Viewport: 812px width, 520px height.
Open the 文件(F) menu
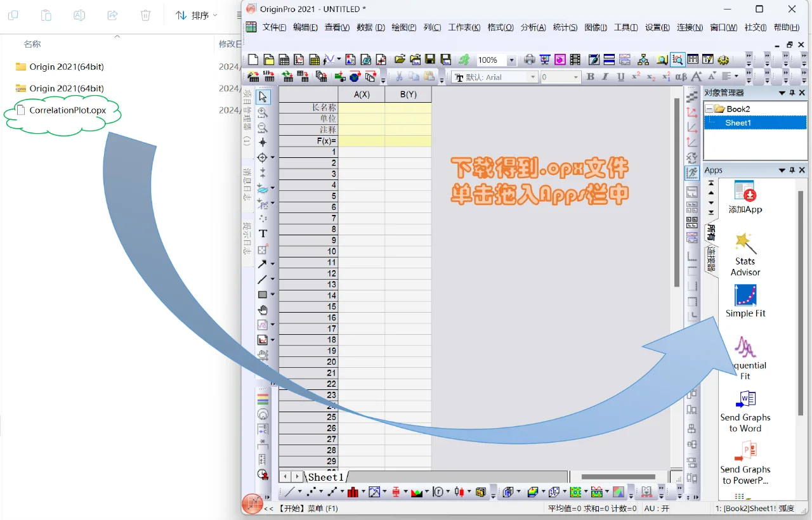pos(275,27)
